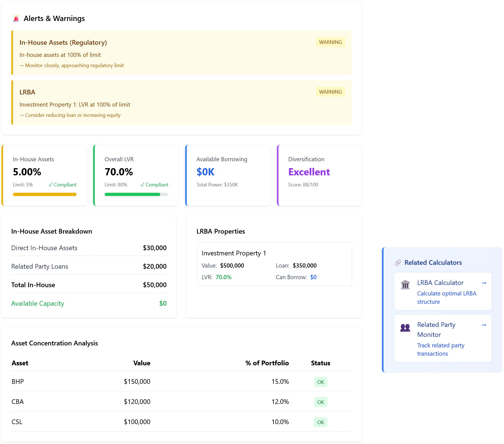Click the Available Borrowing $0K card
The width and height of the screenshot is (504, 444).
(228, 175)
